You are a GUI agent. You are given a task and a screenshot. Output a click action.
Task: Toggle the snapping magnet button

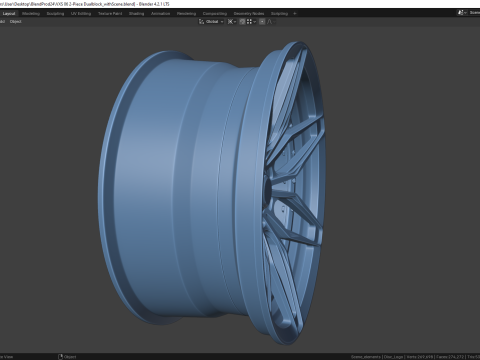(x=242, y=22)
